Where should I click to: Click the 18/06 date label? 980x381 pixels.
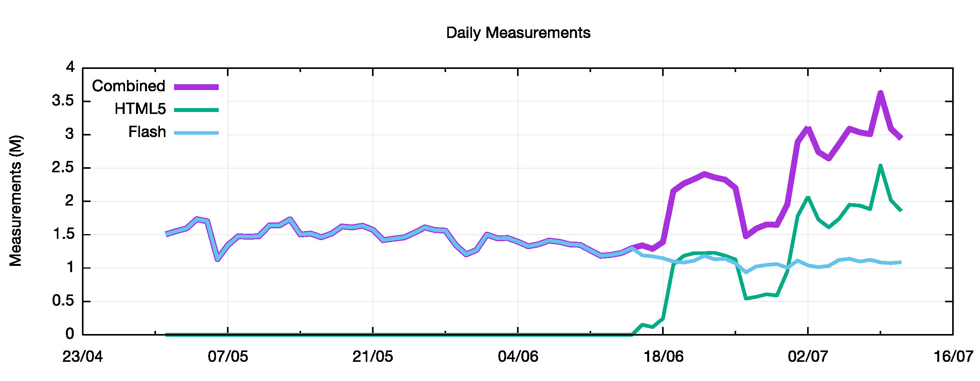tap(663, 357)
